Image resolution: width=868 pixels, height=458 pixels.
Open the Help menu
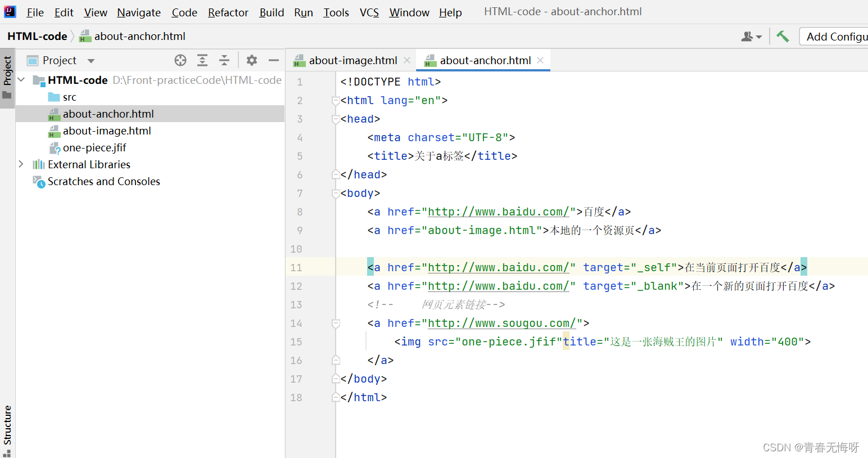click(450, 12)
